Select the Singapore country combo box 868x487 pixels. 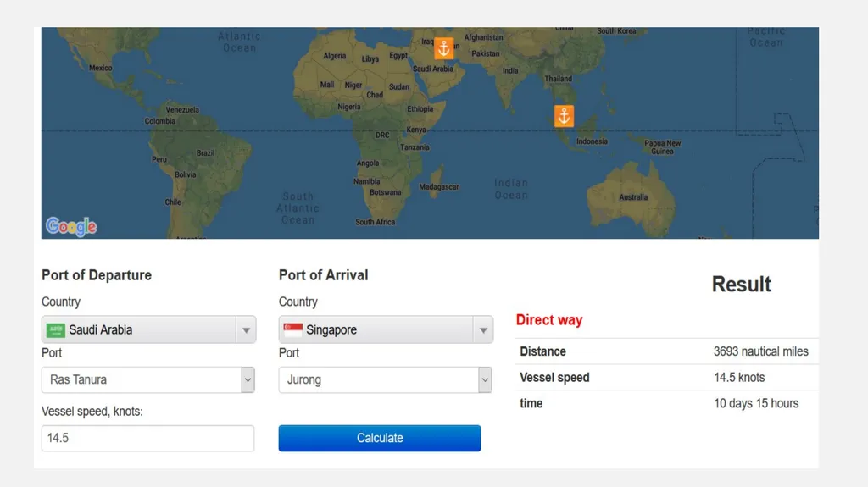click(x=386, y=329)
